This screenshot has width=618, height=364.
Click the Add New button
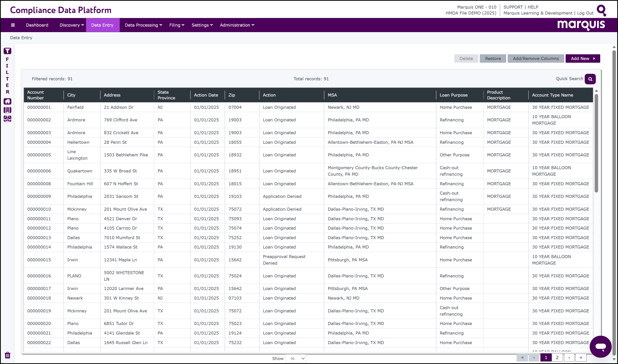(583, 59)
